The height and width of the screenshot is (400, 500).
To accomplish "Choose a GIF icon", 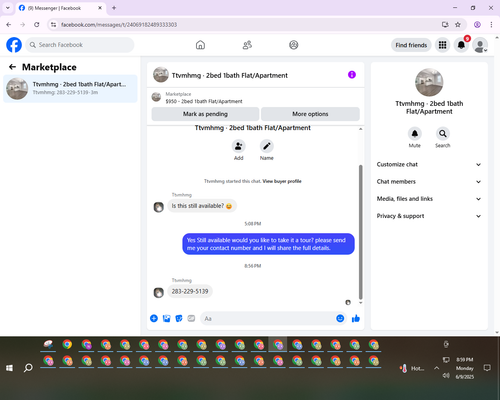I will (x=191, y=318).
